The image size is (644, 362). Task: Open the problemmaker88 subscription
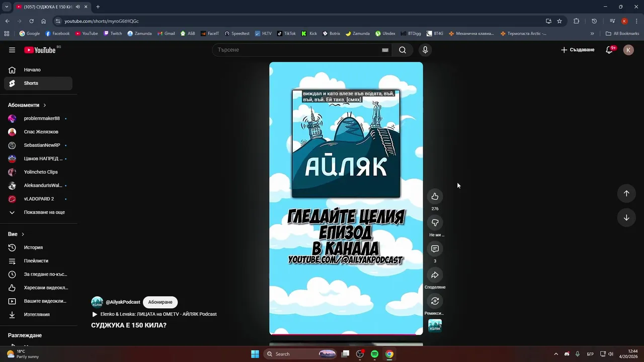click(x=38, y=119)
